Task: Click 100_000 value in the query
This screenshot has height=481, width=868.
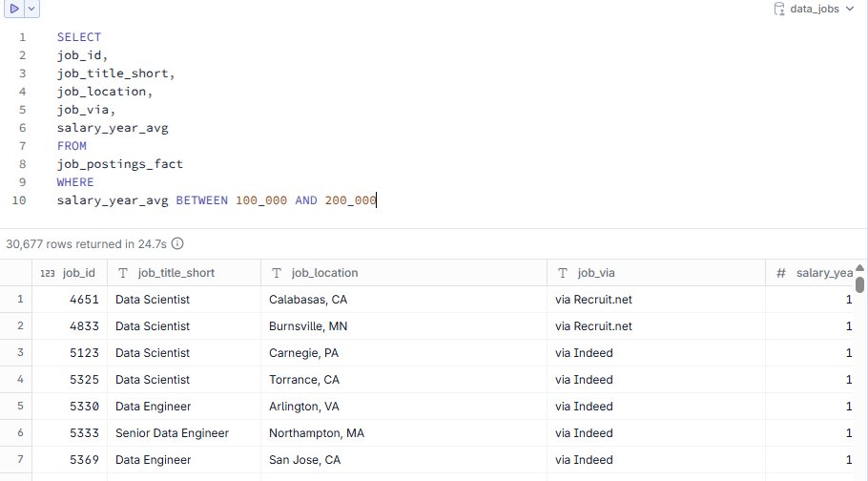Action: (x=261, y=200)
